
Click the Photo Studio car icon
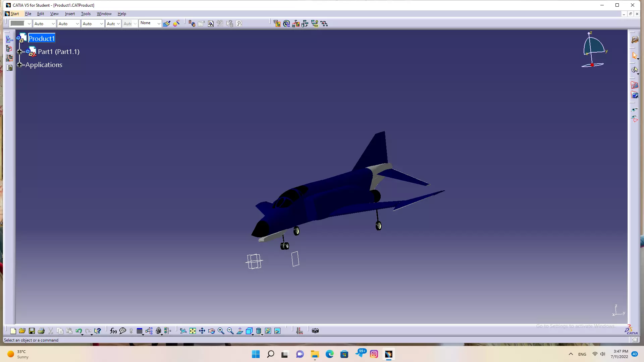pos(634,40)
